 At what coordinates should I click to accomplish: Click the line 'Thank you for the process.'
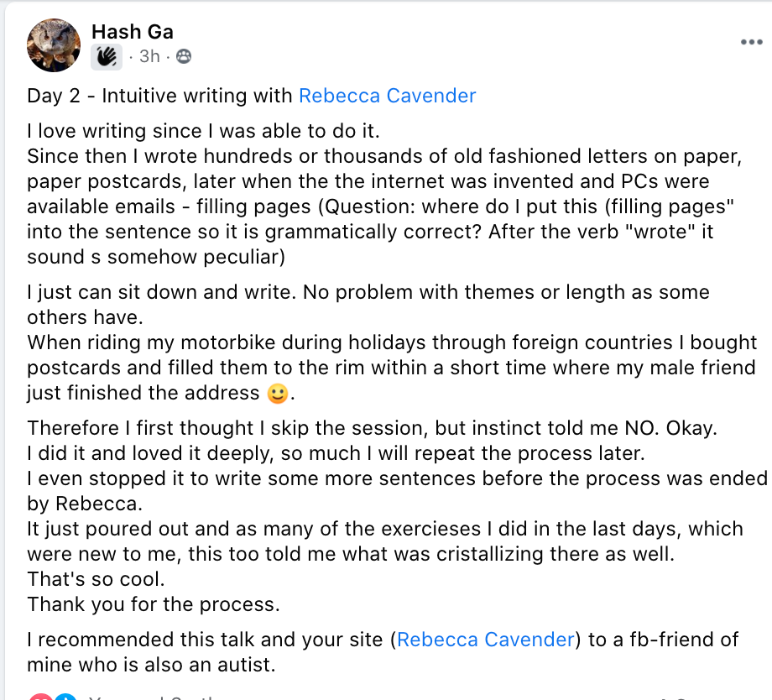tap(154, 604)
